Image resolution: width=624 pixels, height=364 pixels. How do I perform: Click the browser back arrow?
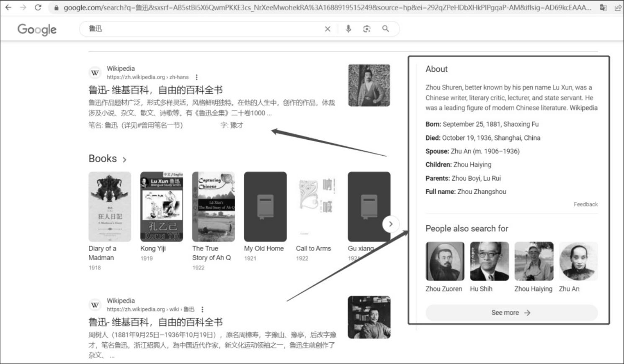(8, 8)
